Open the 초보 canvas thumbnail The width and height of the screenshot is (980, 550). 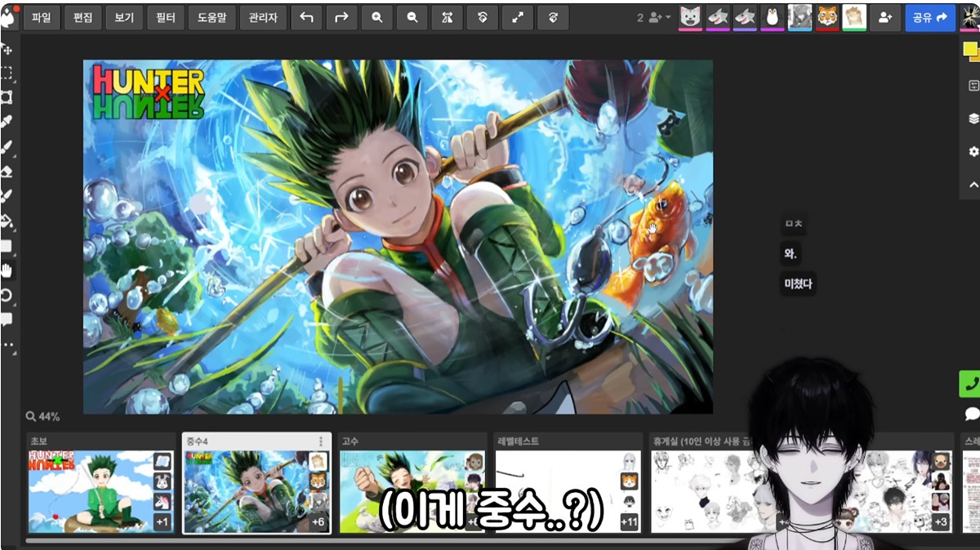[90, 491]
